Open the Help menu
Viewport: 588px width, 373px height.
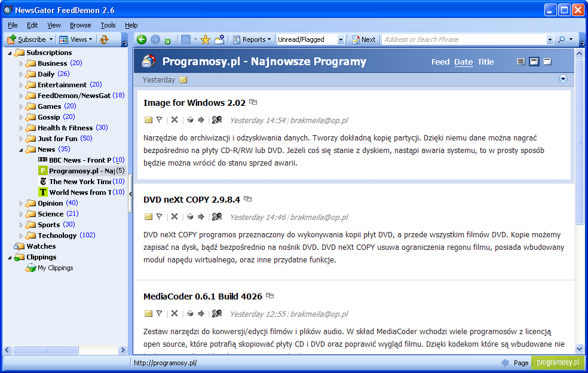click(x=131, y=25)
